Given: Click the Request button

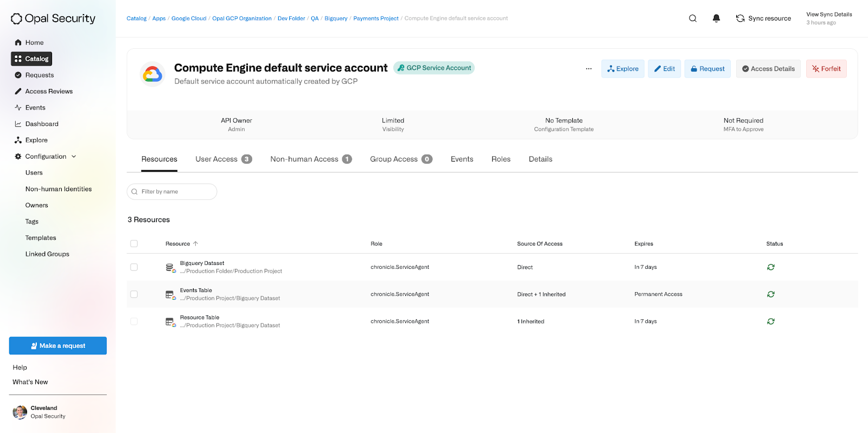Looking at the screenshot, I should [x=707, y=69].
